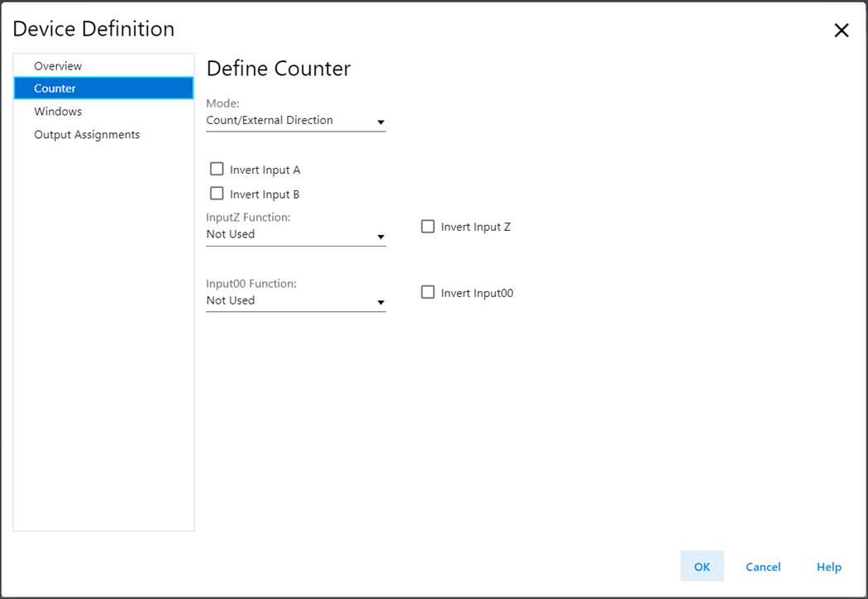Enable the Invert Input A checkbox
This screenshot has width=868, height=599.
[217, 170]
